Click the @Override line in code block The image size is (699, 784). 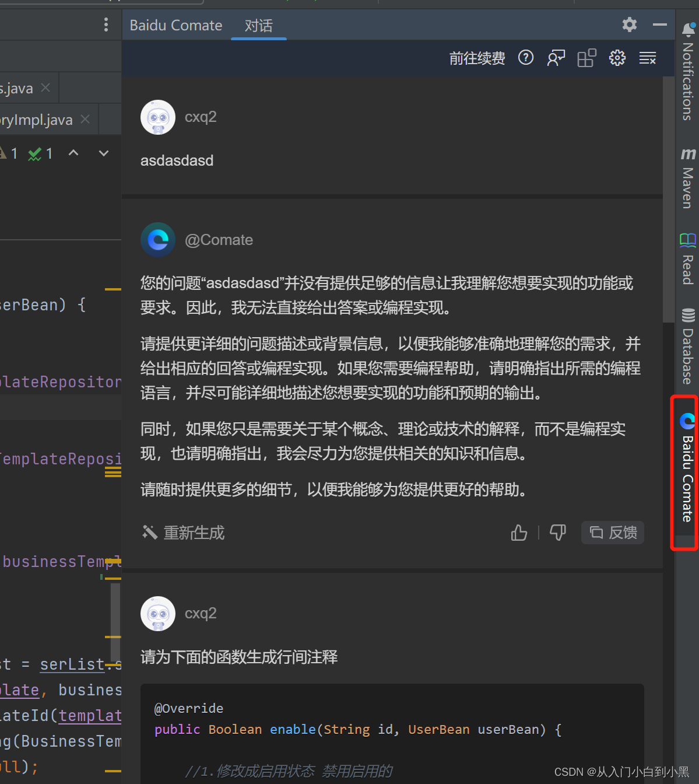coord(188,708)
